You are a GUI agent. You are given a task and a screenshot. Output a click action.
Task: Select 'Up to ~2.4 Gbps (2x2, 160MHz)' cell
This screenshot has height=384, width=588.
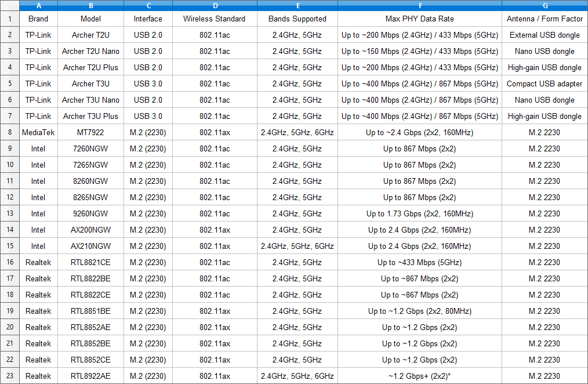tap(420, 132)
